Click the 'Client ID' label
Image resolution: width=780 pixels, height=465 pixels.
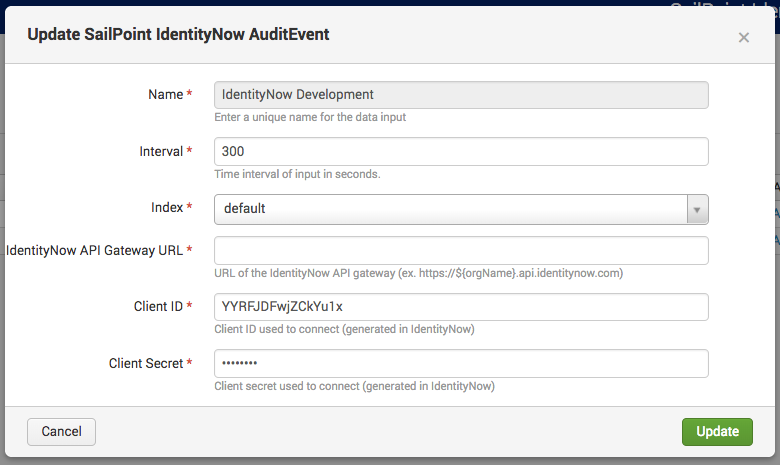tap(158, 306)
